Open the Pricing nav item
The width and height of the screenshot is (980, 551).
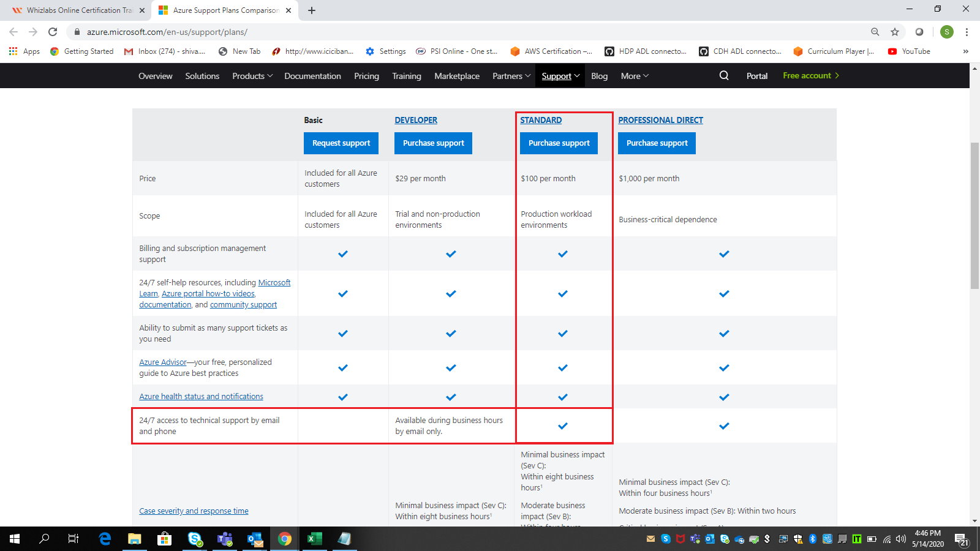[366, 76]
